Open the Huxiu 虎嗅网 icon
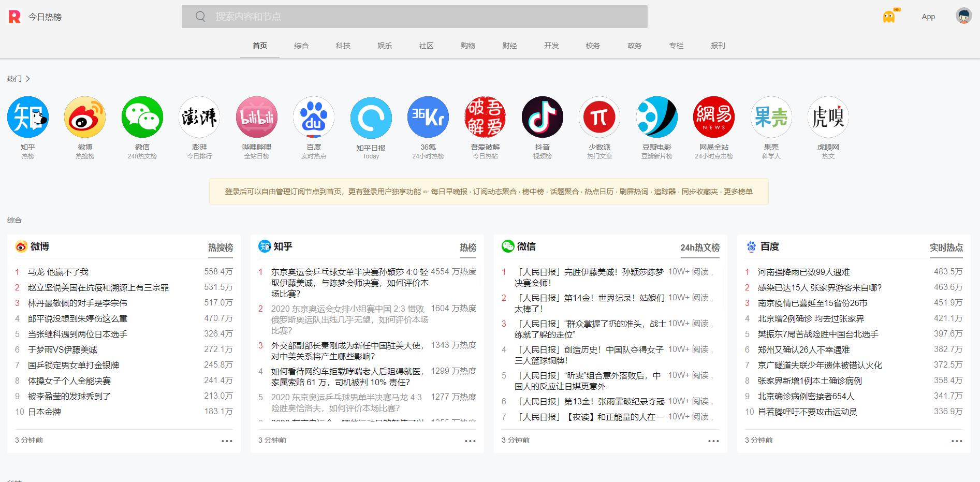Viewport: 980px width, 482px height. coord(828,117)
